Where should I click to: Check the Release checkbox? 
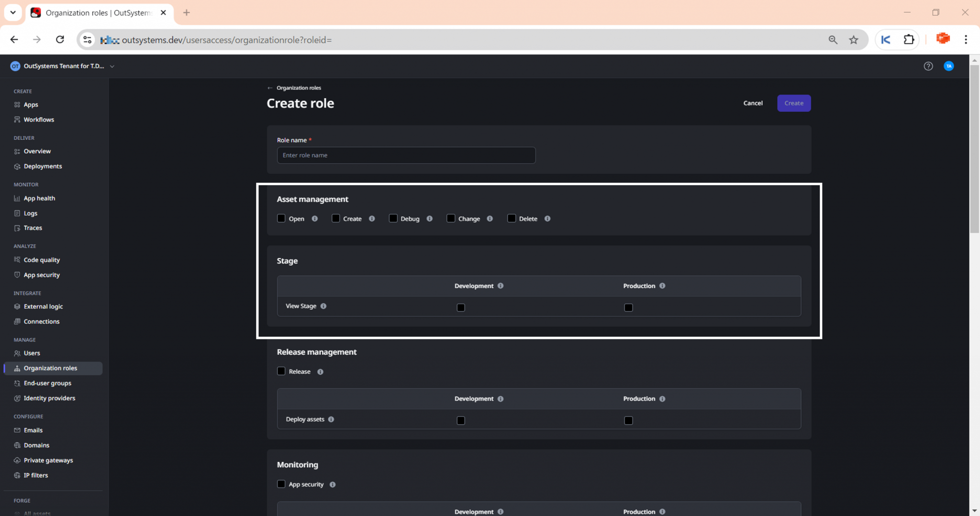pyautogui.click(x=281, y=370)
